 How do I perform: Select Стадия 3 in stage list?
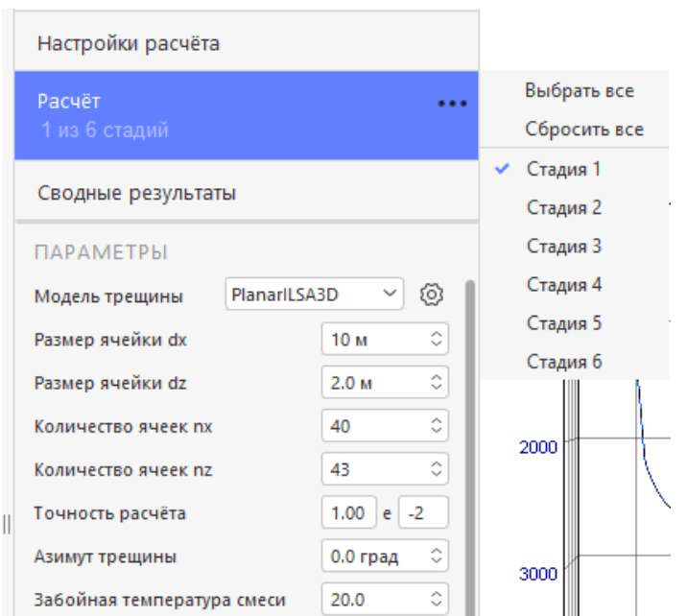click(x=563, y=247)
